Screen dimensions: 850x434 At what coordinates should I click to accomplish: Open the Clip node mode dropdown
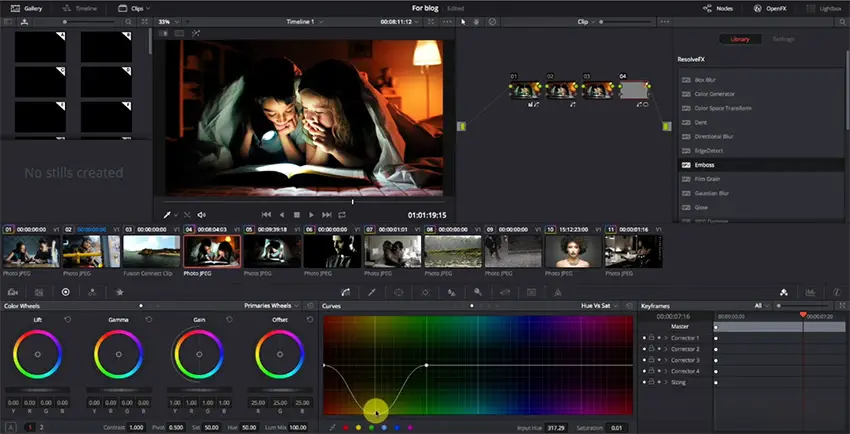(x=586, y=22)
